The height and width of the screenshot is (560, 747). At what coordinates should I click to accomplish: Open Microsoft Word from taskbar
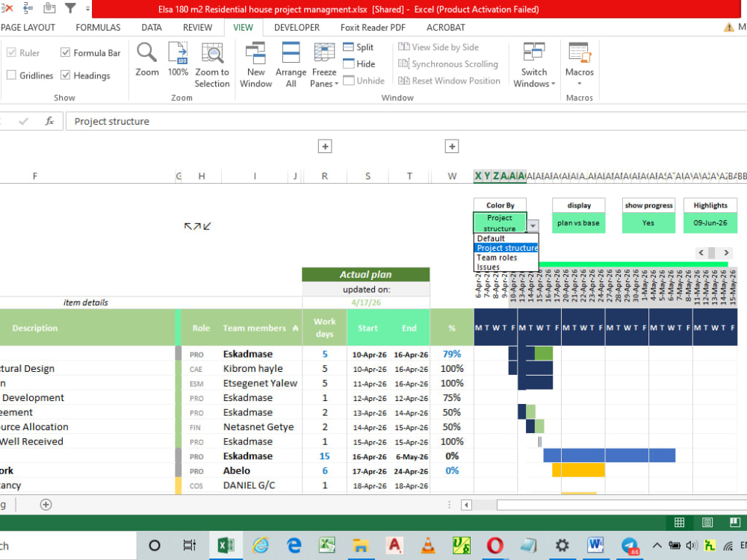pyautogui.click(x=595, y=545)
